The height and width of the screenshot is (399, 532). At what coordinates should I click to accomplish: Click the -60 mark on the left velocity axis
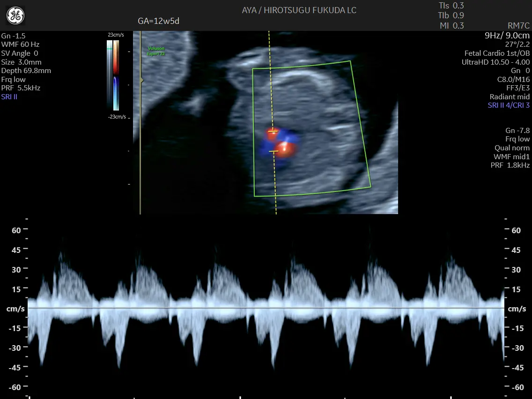pos(15,387)
